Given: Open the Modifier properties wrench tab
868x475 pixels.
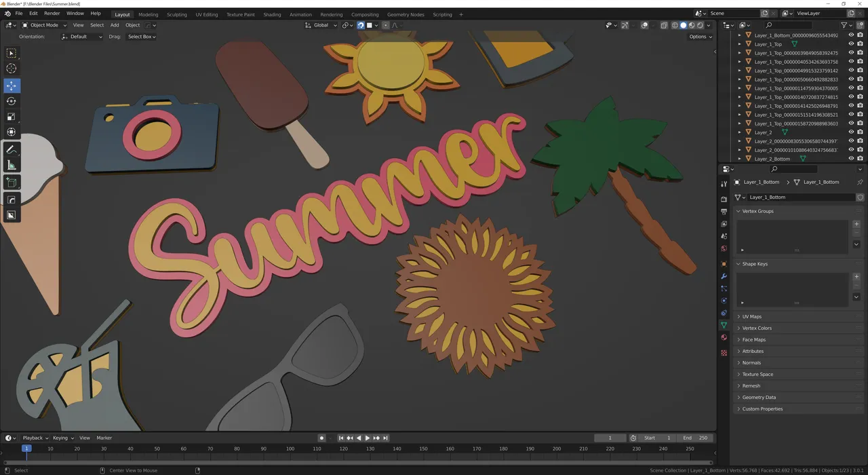Looking at the screenshot, I should coord(724,276).
